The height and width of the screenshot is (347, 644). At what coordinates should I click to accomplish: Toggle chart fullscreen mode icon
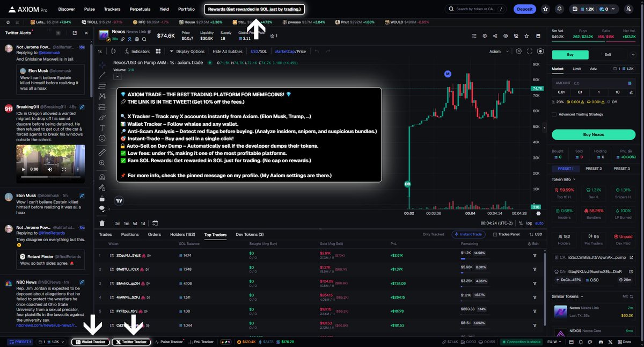530,52
